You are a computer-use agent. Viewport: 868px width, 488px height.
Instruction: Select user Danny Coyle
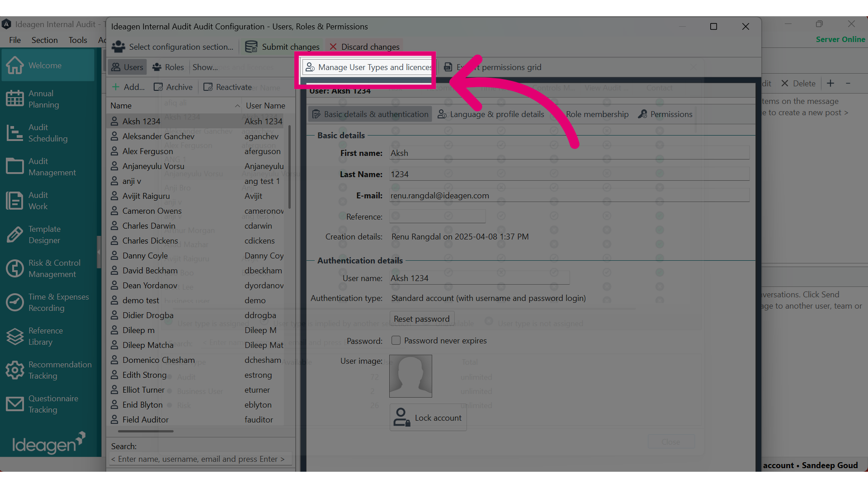click(195, 256)
